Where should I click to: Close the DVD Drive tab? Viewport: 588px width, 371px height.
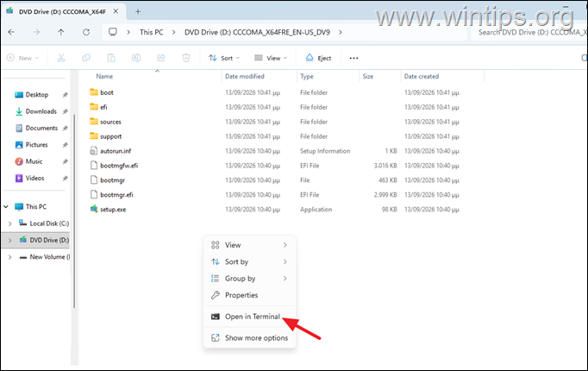(x=116, y=11)
